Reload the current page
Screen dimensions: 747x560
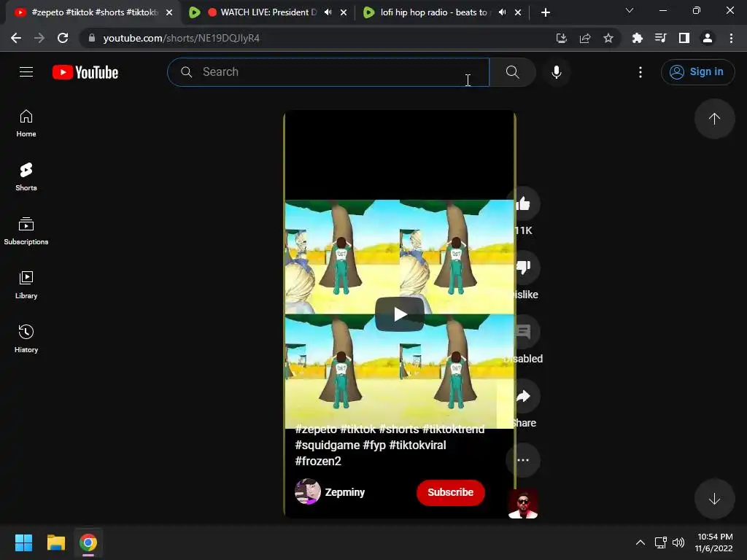pyautogui.click(x=63, y=38)
